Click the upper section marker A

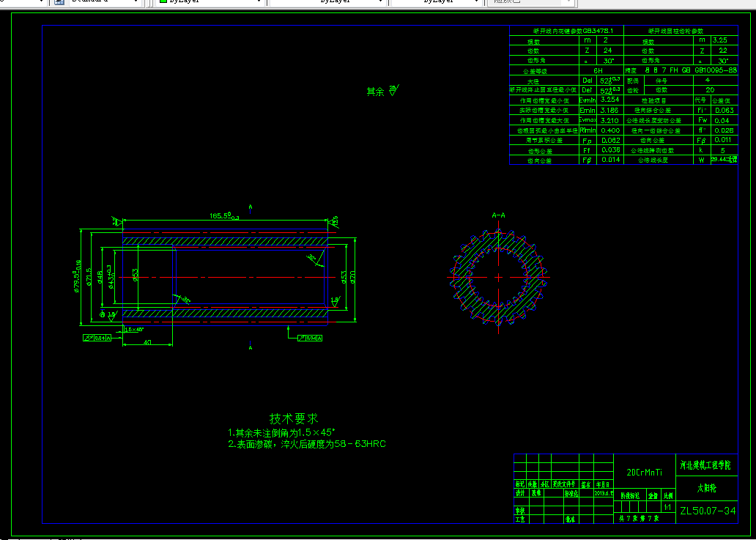251,207
